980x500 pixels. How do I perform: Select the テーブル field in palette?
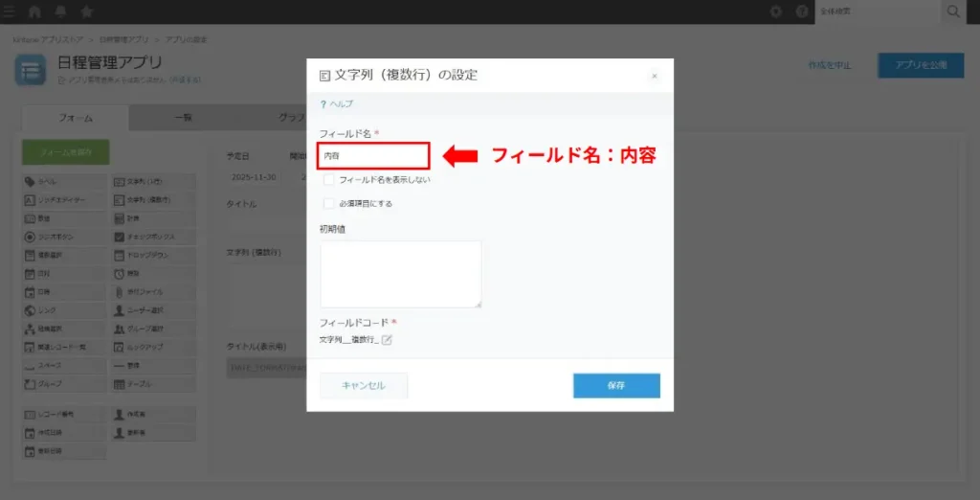click(x=154, y=383)
